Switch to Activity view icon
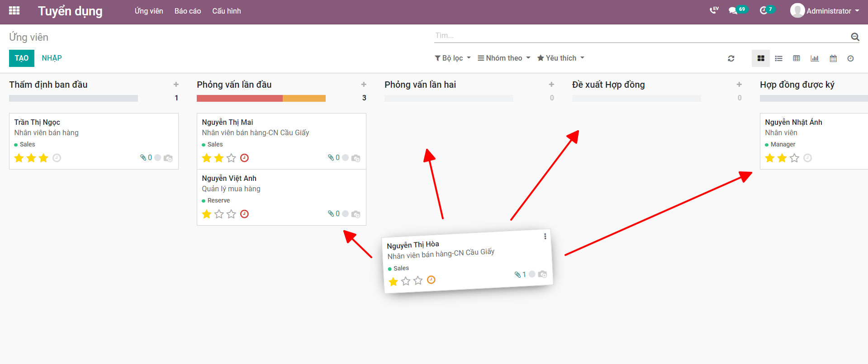Screen dimensions: 868x364 point(850,58)
